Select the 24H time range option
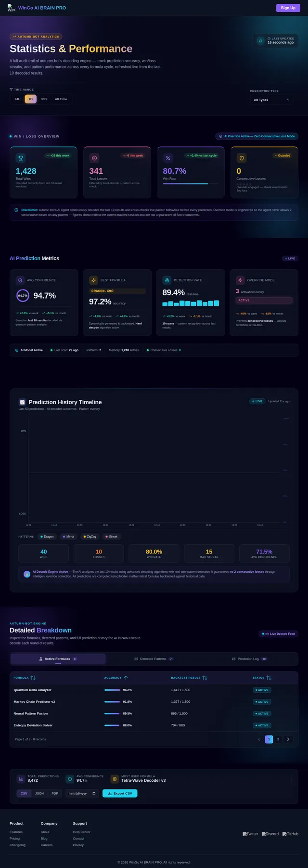 [17, 99]
